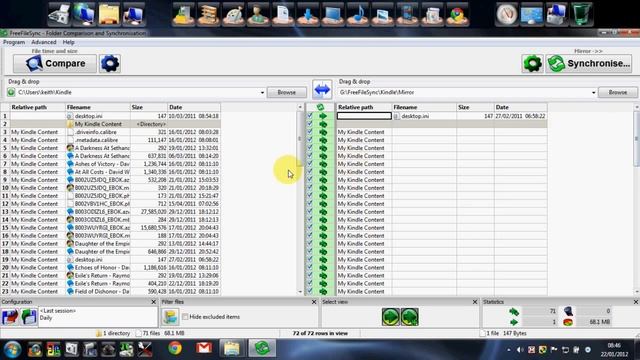Viewport: 640px width, 360px height.
Task: Swap sides with the blue double arrow
Action: pyautogui.click(x=322, y=89)
